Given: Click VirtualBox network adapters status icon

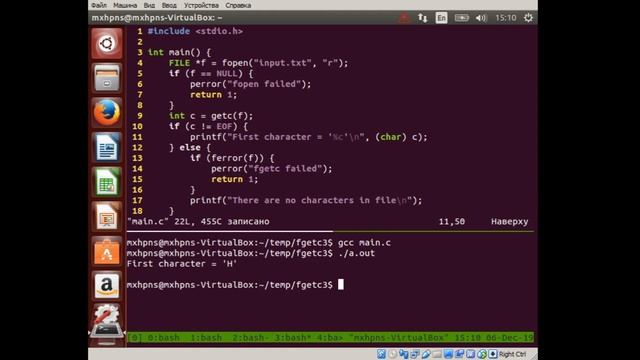Looking at the screenshot, I should pyautogui.click(x=416, y=354).
